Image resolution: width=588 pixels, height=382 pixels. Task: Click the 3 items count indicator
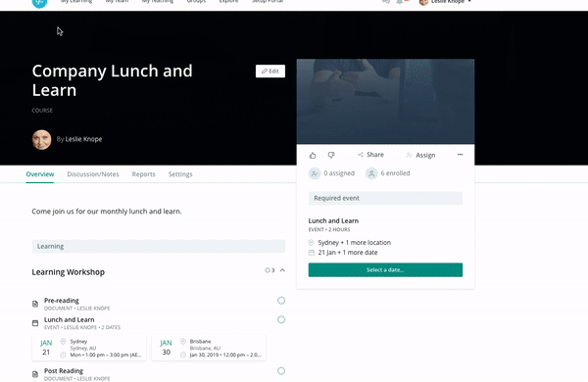[x=269, y=270]
